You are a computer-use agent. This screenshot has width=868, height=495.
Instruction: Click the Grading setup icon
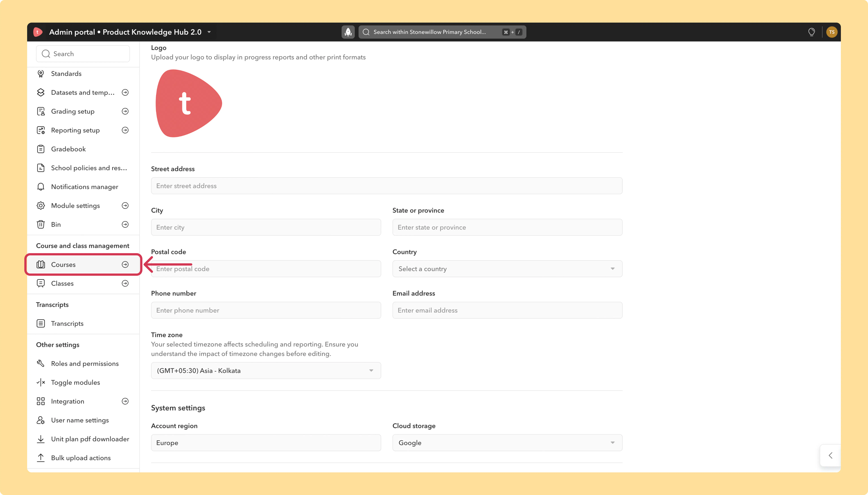[x=41, y=111]
